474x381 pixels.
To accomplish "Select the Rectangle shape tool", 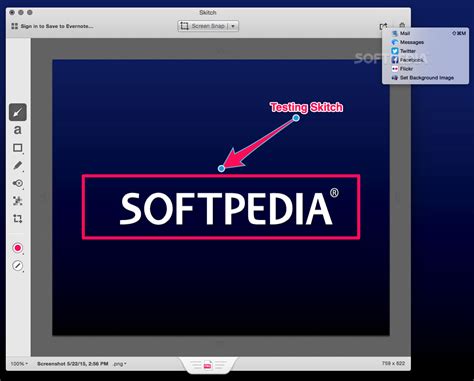I will (18, 148).
